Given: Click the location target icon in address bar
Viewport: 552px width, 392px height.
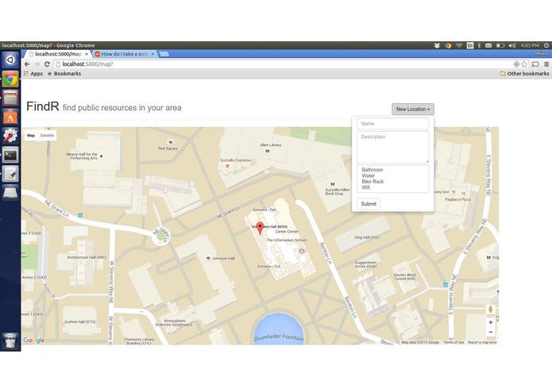Looking at the screenshot, I should click(516, 64).
